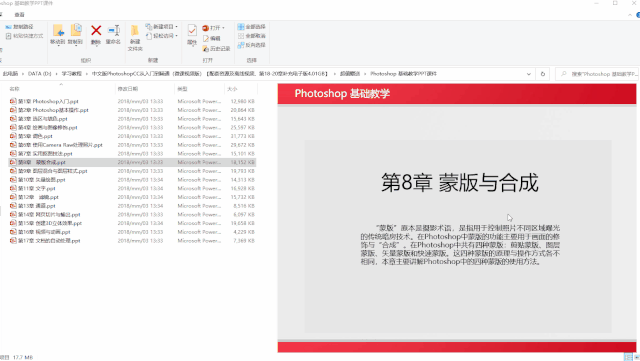Switch to the 查看 (View) ribbon tab

tap(19, 15)
